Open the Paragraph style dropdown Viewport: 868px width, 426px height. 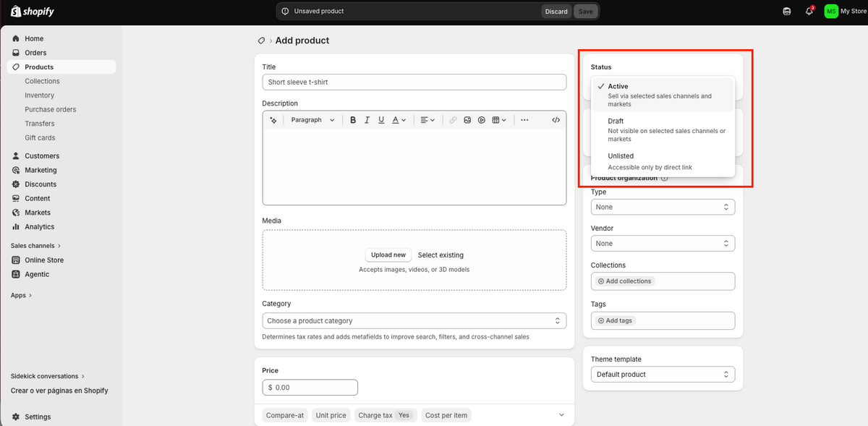click(x=312, y=120)
